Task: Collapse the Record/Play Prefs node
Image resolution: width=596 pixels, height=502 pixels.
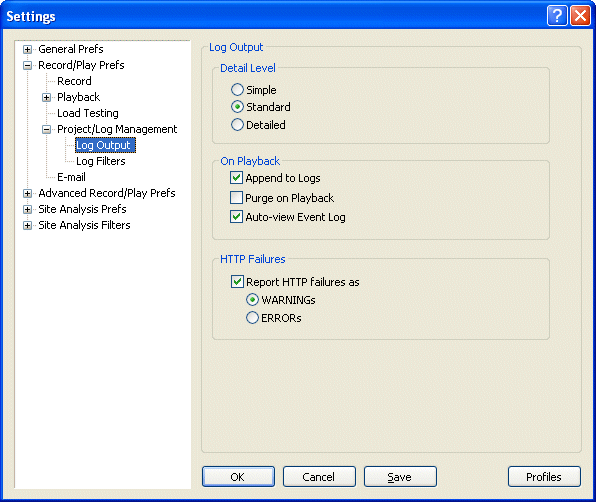Action: (x=27, y=65)
